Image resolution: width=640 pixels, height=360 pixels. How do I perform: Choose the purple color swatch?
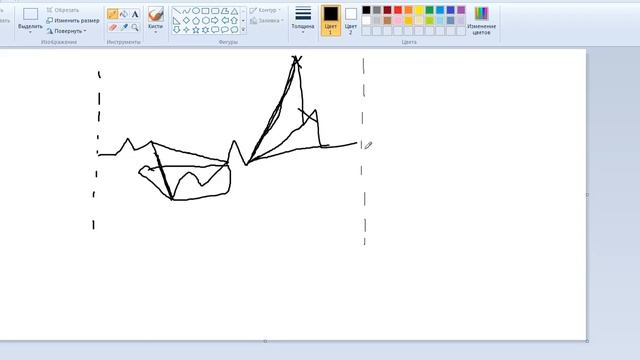(461, 10)
